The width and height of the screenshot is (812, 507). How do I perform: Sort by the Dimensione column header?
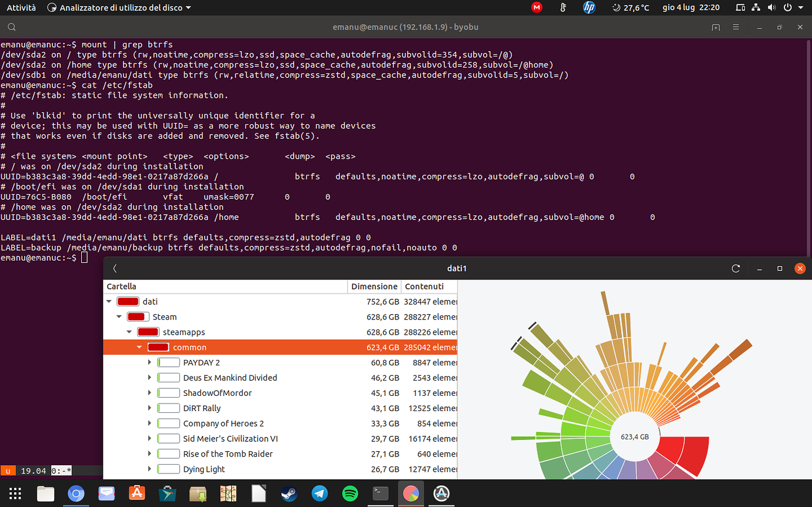pyautogui.click(x=374, y=286)
